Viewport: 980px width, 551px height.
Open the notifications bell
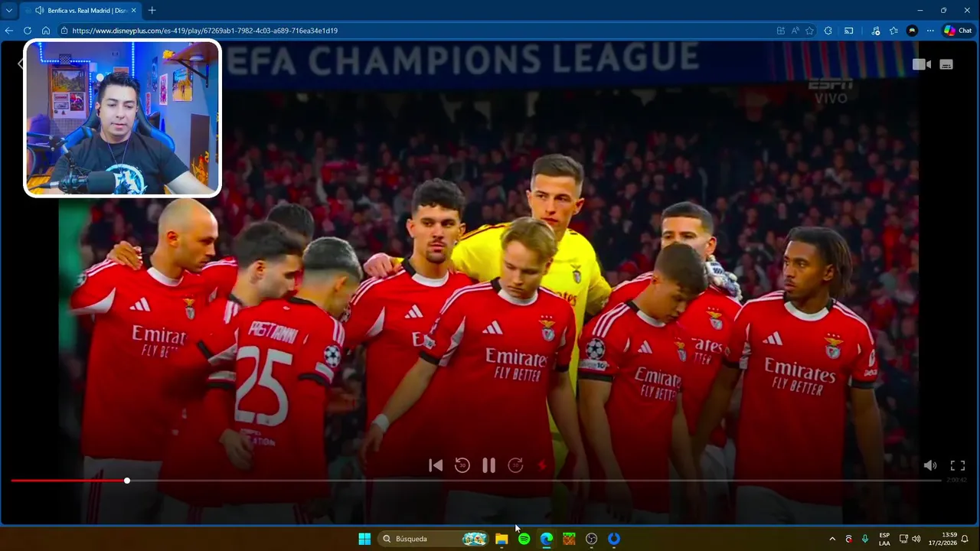(965, 539)
